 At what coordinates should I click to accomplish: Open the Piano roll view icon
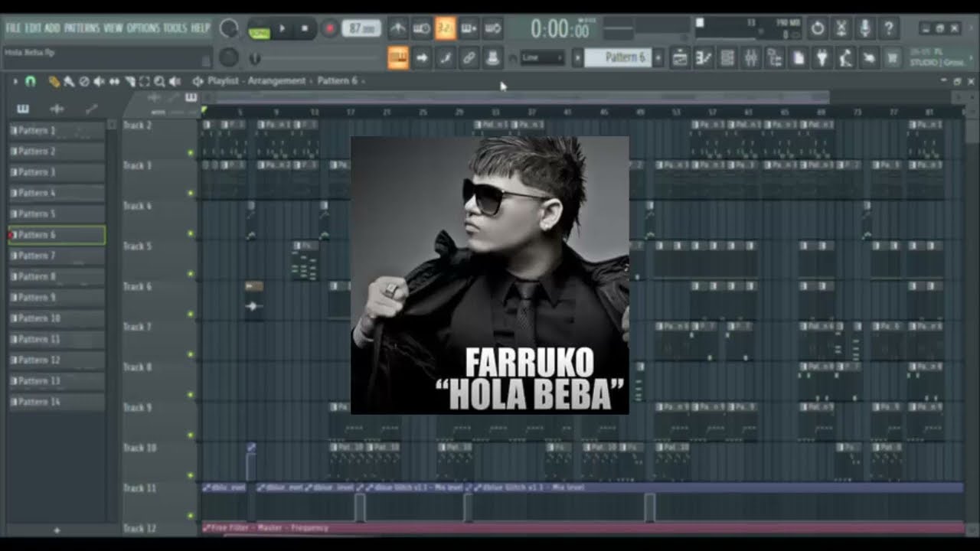click(703, 57)
